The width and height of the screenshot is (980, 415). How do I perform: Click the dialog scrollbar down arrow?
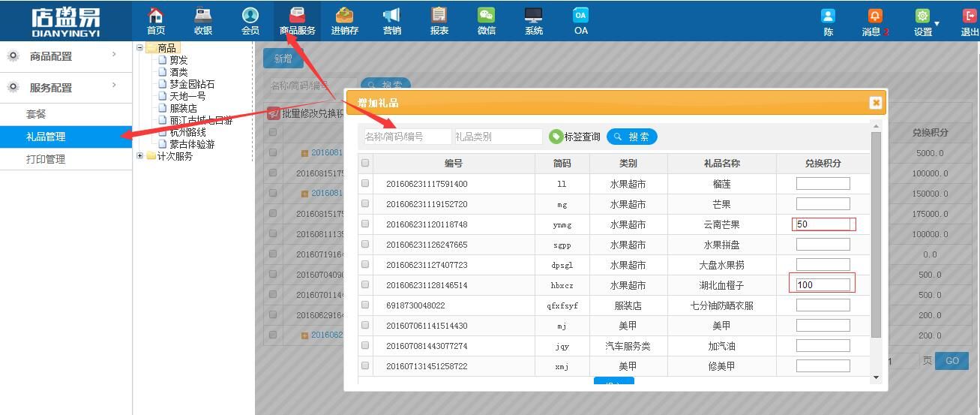pyautogui.click(x=876, y=377)
